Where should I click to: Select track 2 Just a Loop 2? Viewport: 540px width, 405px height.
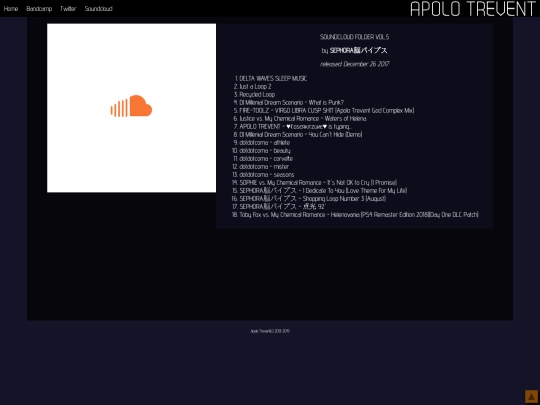click(x=255, y=86)
